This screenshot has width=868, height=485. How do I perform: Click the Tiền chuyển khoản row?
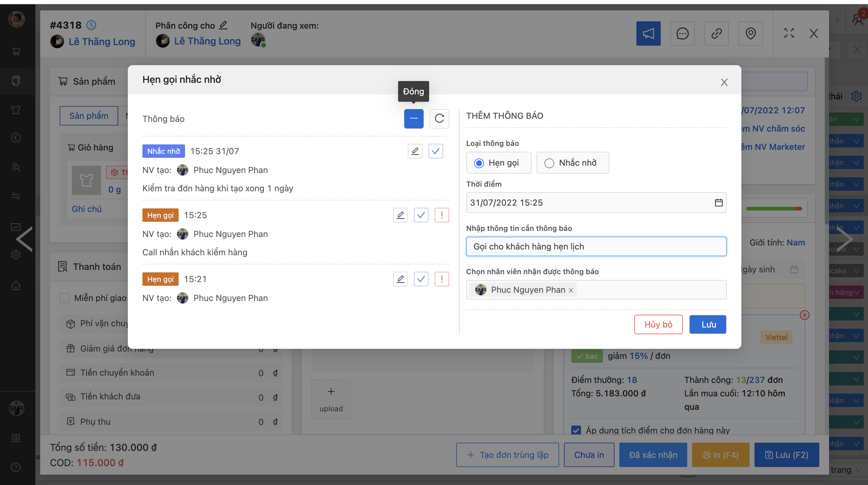[x=171, y=372]
